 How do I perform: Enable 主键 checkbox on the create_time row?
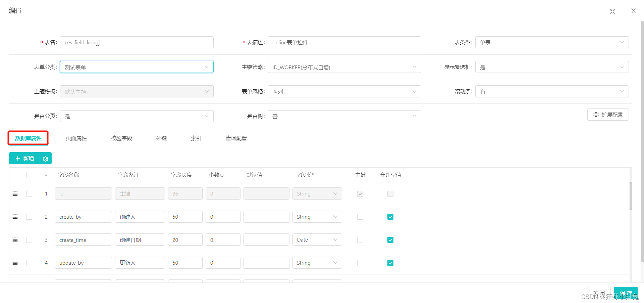coord(360,240)
